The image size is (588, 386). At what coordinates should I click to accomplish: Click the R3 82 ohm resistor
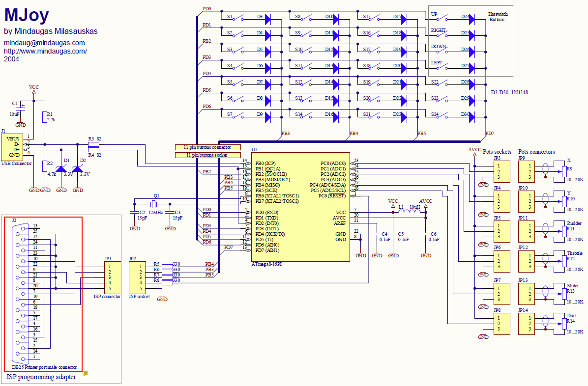(93, 145)
